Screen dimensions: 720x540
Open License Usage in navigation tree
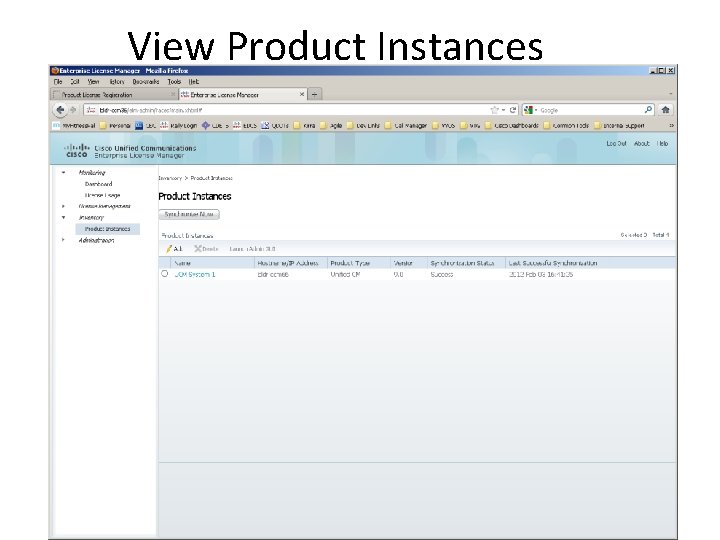(102, 195)
